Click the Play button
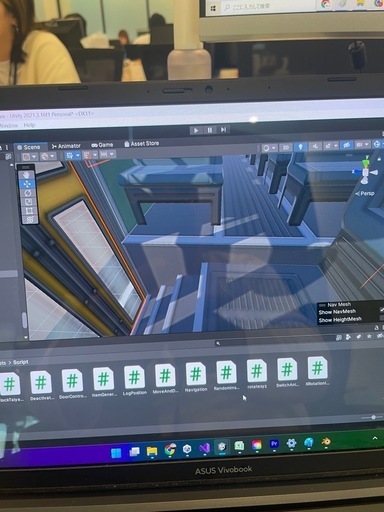The width and height of the screenshot is (384, 512). (196, 130)
